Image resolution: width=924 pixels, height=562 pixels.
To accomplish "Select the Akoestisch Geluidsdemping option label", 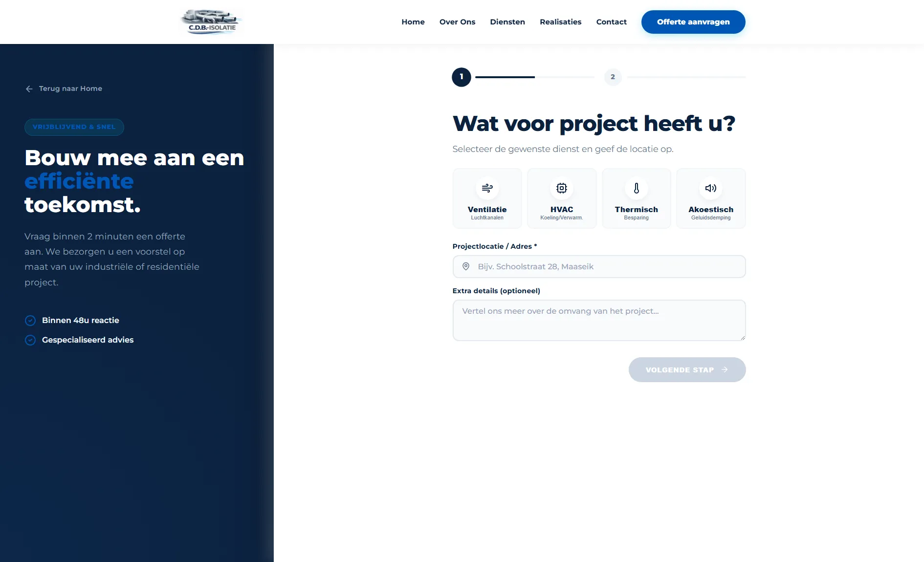I will click(x=711, y=213).
